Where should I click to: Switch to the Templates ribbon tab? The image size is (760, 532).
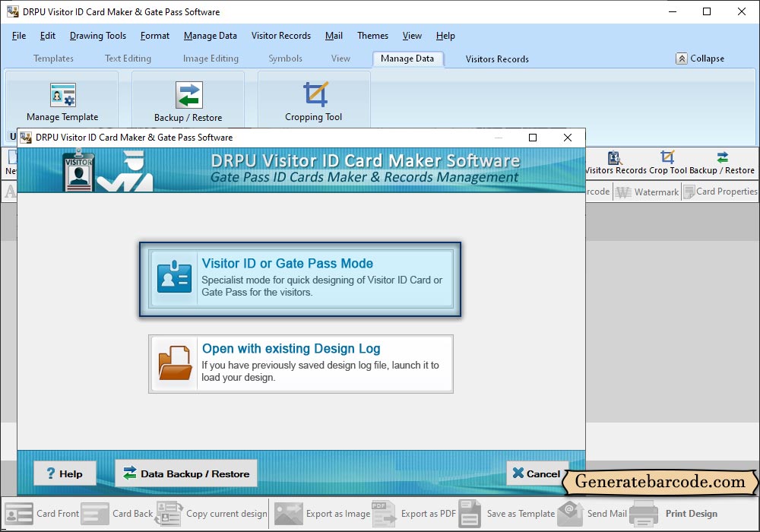[x=53, y=59]
